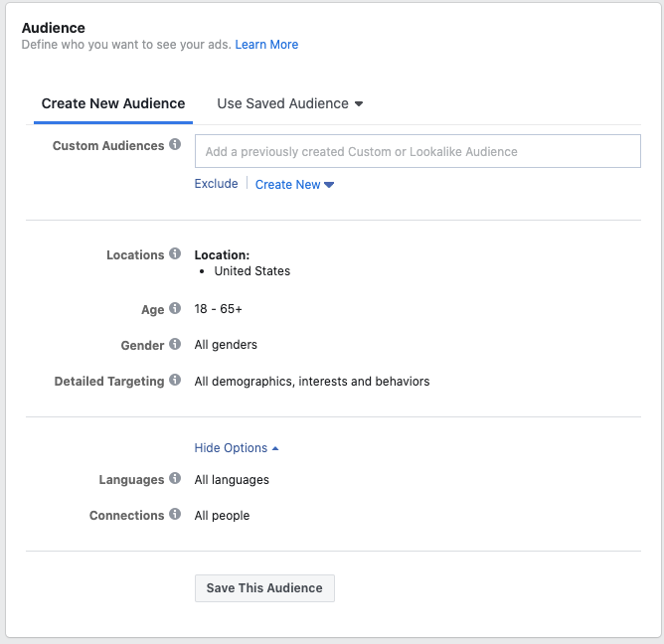Open the Learn More link
This screenshot has height=644, width=664.
266,45
